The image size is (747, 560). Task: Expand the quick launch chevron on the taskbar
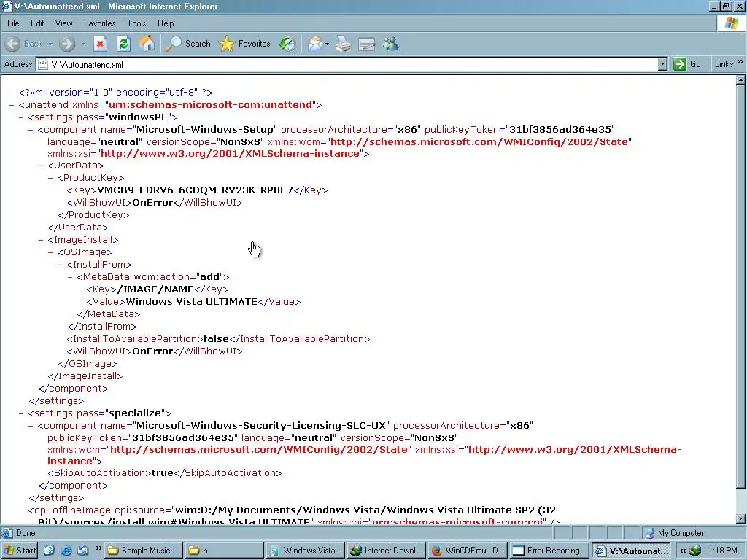pyautogui.click(x=98, y=548)
